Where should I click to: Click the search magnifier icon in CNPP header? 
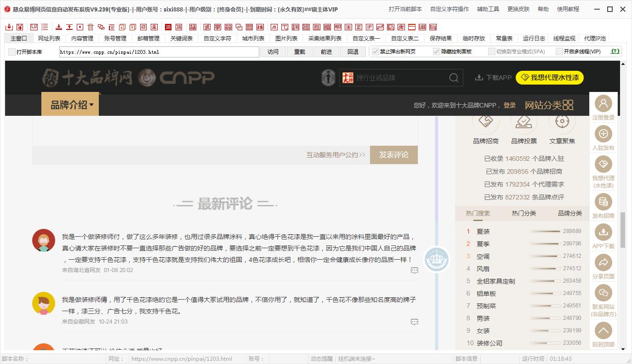pyautogui.click(x=454, y=78)
